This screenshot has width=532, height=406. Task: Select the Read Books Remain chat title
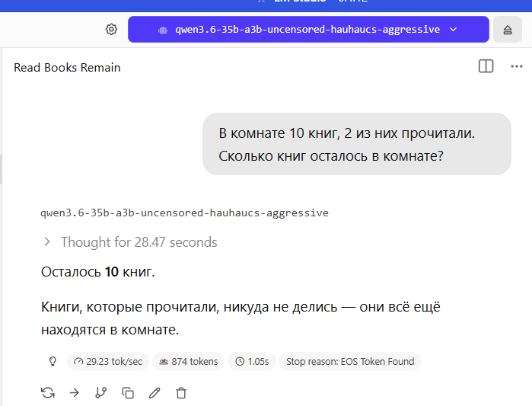click(67, 68)
